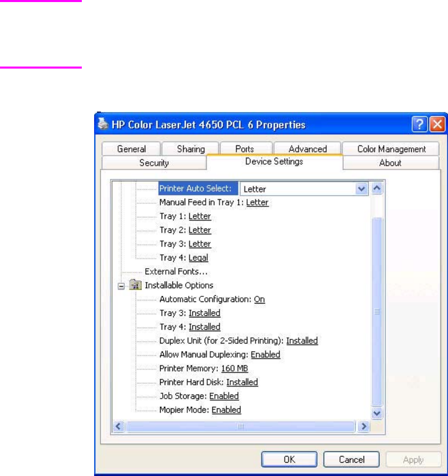448x476 pixels.
Task: Click Tray 2 Letter paper value
Action: pyautogui.click(x=199, y=230)
